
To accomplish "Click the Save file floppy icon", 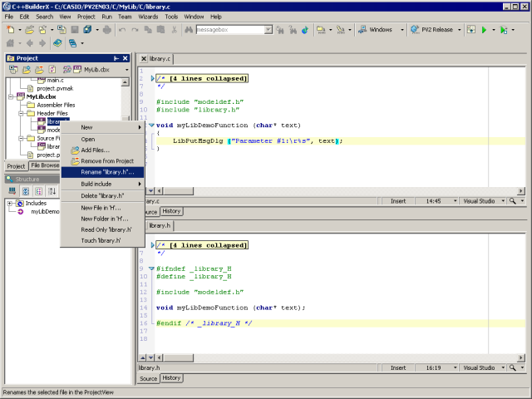I will (x=75, y=30).
